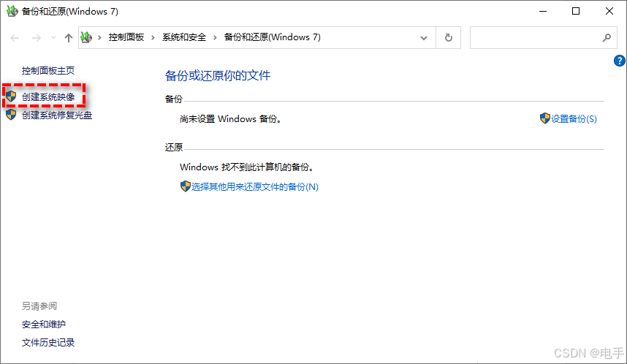This screenshot has height=364, width=627.
Task: Open the 文件历史记录 link
Action: 48,342
